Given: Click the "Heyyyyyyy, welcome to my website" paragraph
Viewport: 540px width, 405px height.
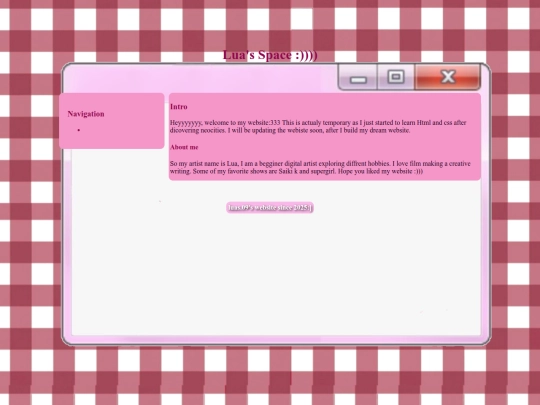Looking at the screenshot, I should click(x=318, y=126).
